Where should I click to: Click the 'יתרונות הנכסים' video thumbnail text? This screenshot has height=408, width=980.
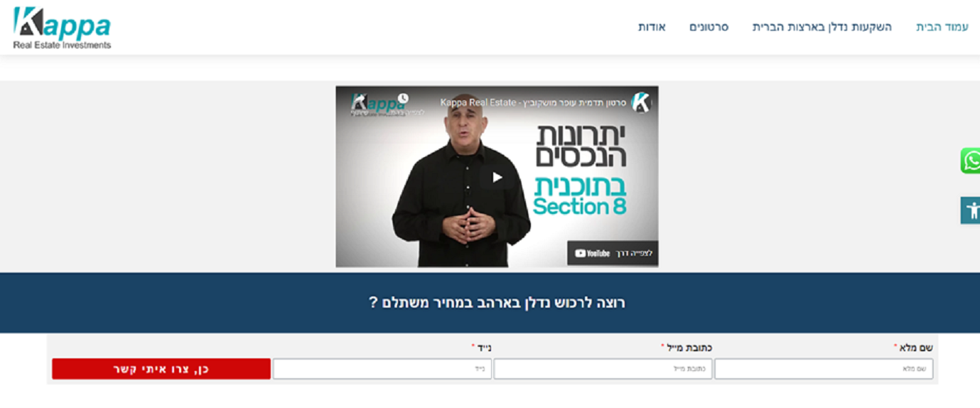[582, 146]
